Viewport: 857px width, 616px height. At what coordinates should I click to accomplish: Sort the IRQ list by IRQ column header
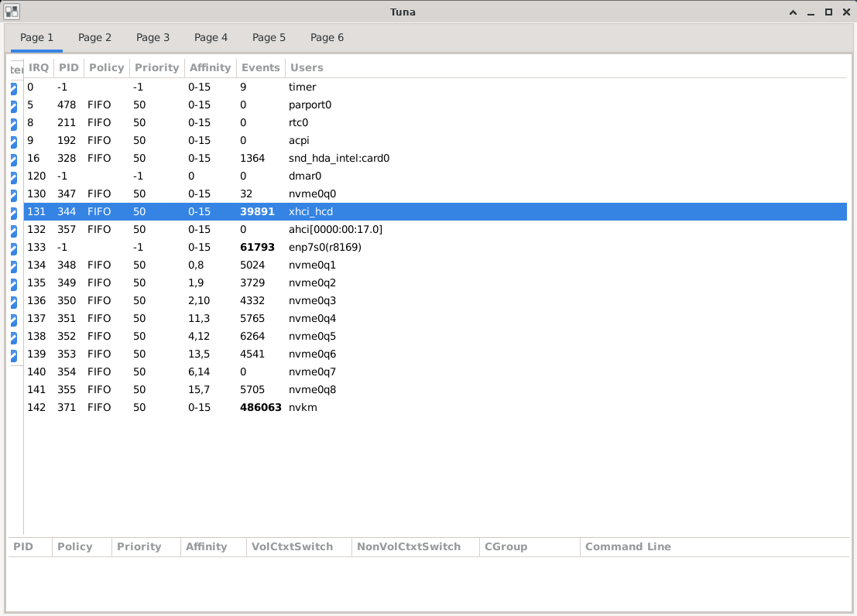pyautogui.click(x=39, y=68)
